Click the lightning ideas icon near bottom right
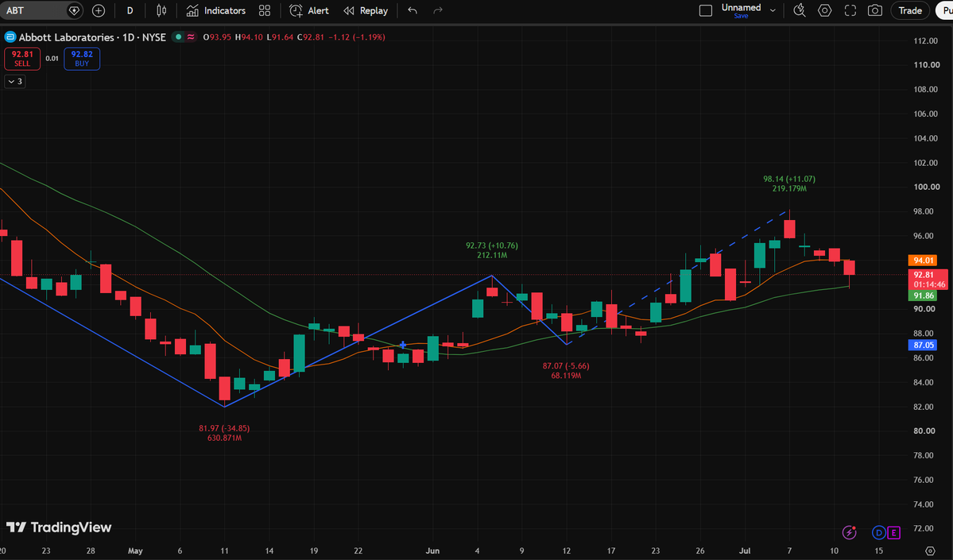Viewport: 953px width, 560px height. 850,533
